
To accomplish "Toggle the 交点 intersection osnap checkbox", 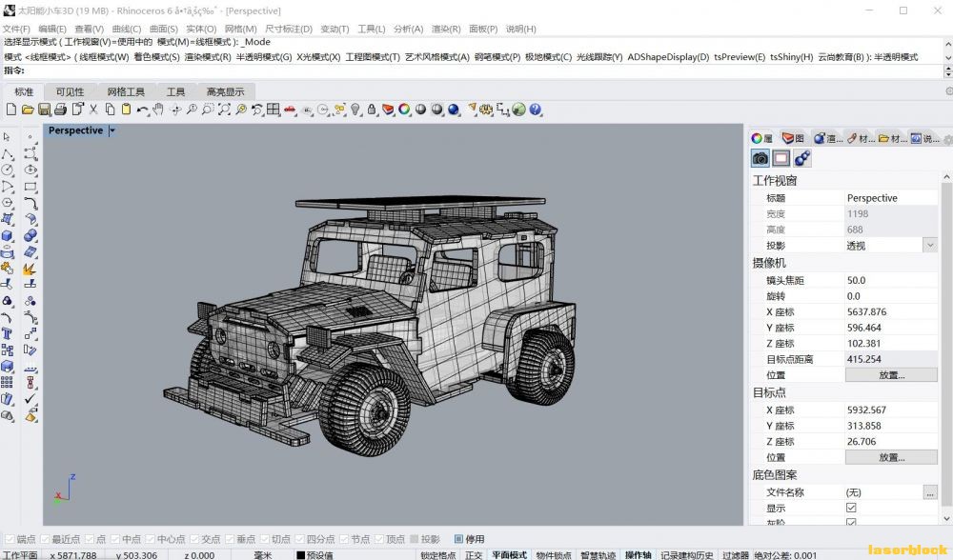I will [x=194, y=539].
